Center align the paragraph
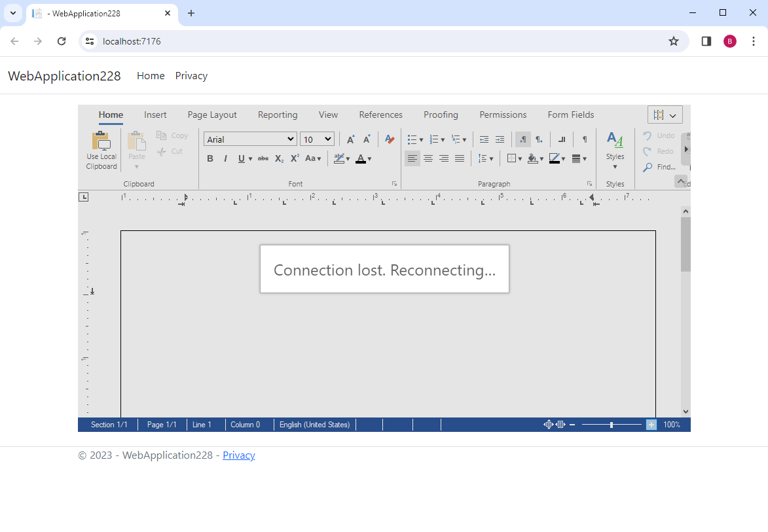Screen dimensions: 768x532 tap(428, 158)
